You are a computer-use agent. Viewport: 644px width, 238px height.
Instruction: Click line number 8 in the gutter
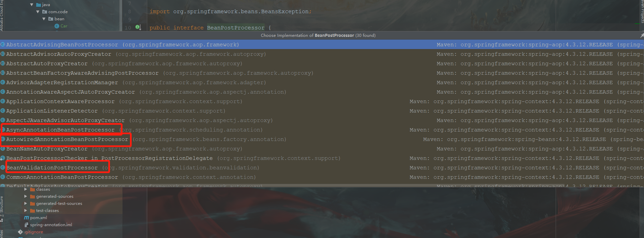(x=130, y=11)
